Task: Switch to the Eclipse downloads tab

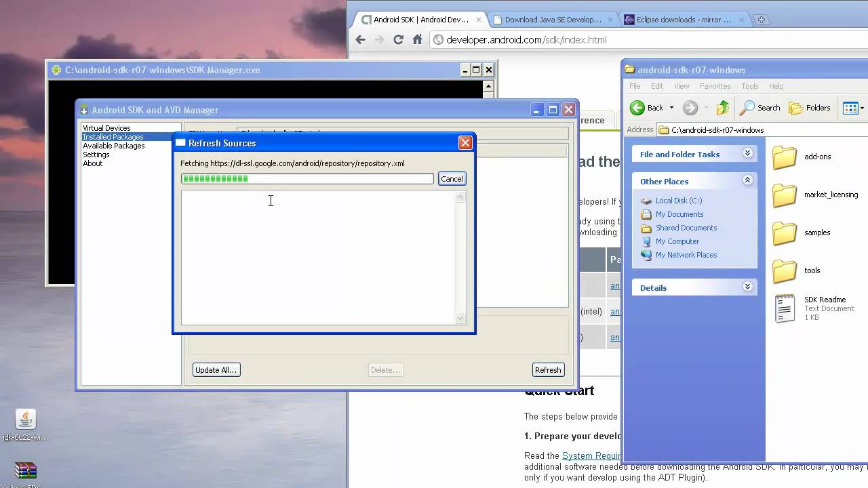Action: (684, 20)
